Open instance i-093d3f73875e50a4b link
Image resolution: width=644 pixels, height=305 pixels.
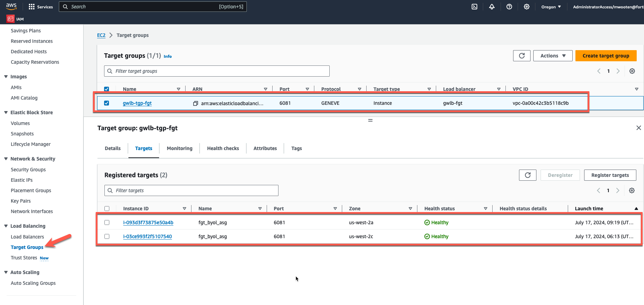tap(148, 222)
